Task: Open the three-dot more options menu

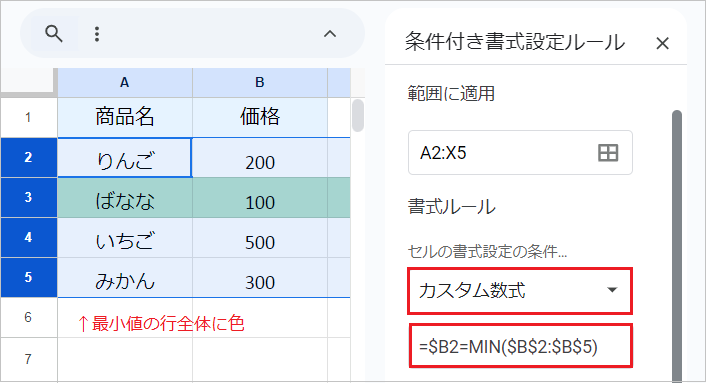Action: click(x=97, y=34)
